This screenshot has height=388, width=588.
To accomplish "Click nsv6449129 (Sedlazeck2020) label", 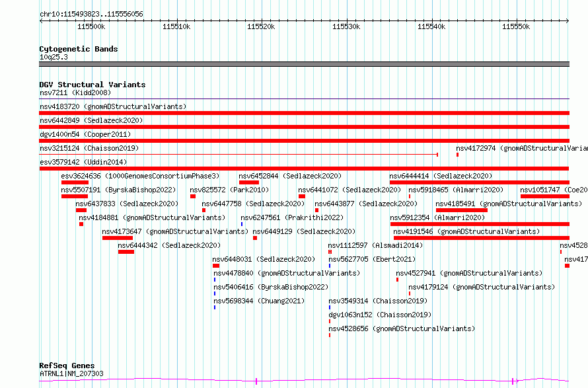I will 304,231.
